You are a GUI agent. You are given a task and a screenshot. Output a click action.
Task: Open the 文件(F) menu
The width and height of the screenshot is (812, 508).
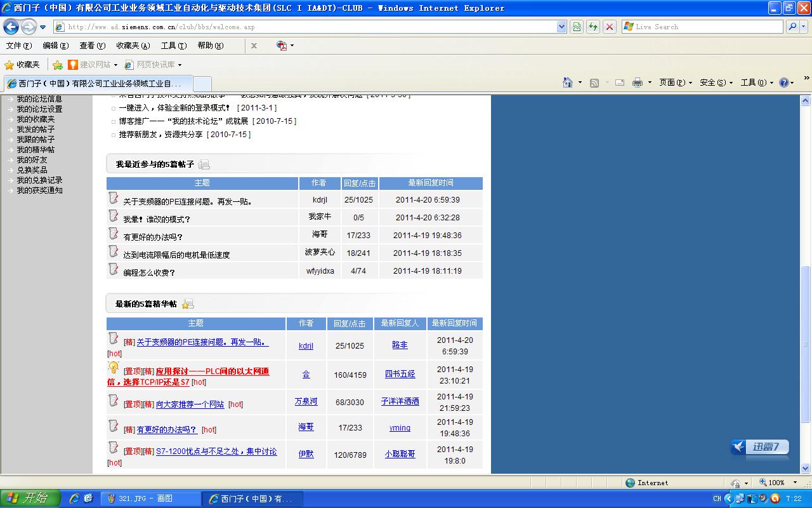(x=19, y=46)
